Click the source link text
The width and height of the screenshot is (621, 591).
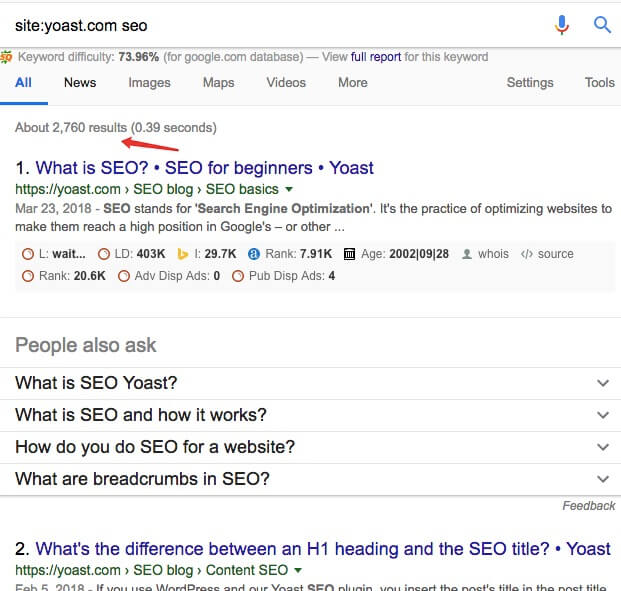[x=555, y=254]
